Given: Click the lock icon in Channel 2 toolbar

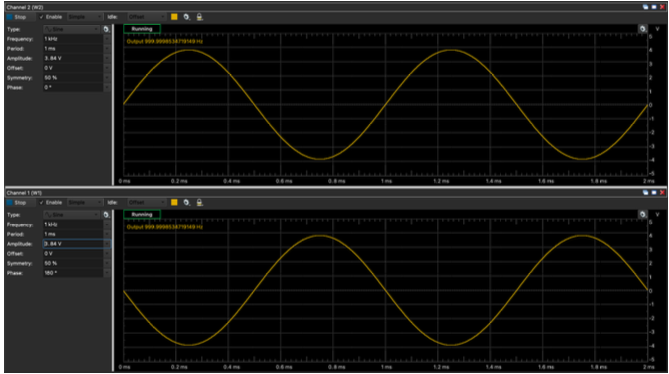Looking at the screenshot, I should coord(199,17).
